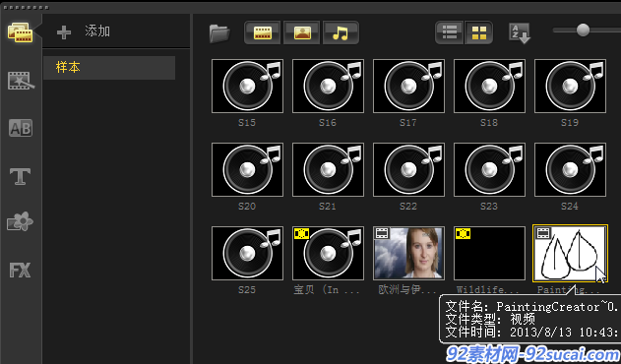Select audio clip S25

click(248, 254)
